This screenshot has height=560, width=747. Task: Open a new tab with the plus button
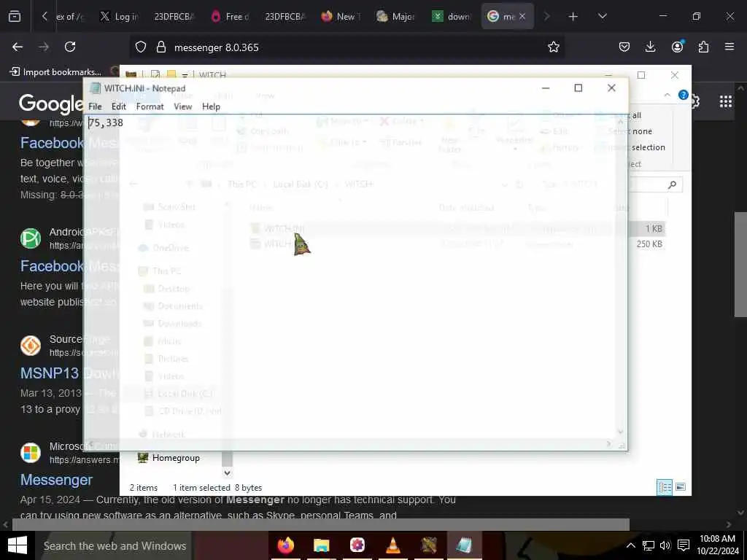point(573,17)
